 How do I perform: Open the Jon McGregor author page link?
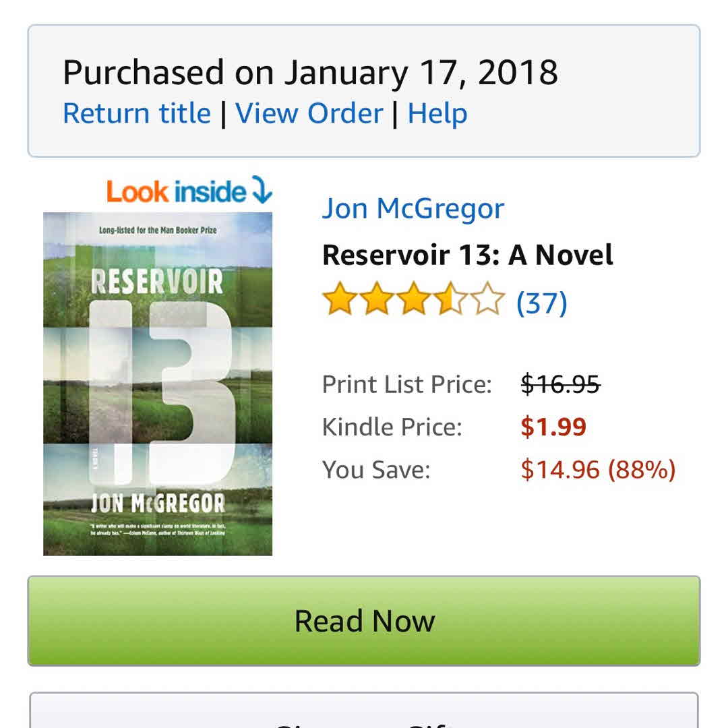(413, 208)
